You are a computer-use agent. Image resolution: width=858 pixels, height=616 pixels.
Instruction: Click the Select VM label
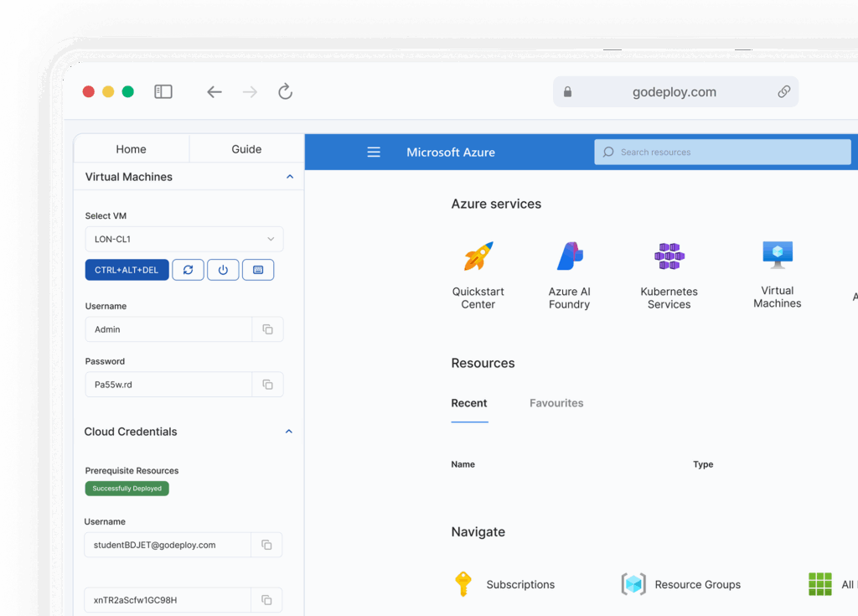[106, 215]
